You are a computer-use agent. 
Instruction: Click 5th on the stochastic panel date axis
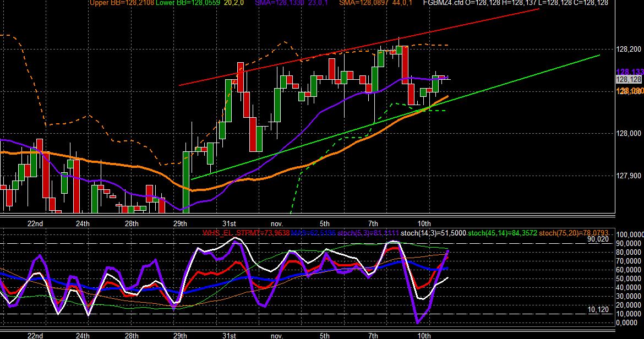point(324,336)
